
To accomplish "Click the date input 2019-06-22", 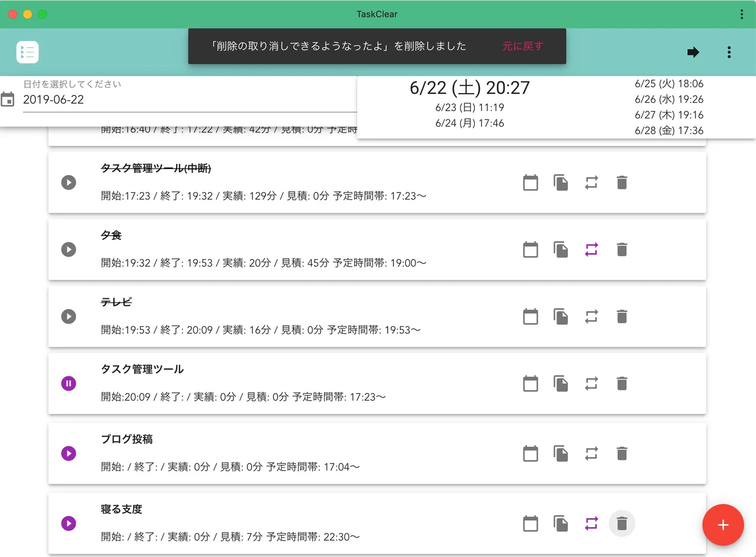I will coord(190,100).
